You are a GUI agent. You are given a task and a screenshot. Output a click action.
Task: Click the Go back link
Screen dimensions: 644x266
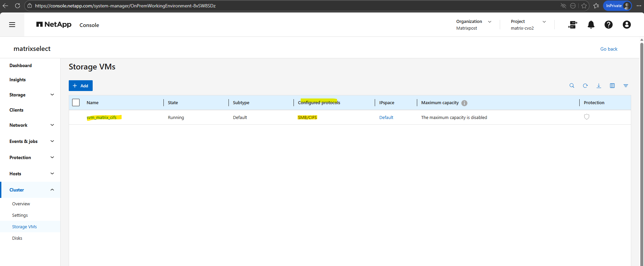coord(609,49)
